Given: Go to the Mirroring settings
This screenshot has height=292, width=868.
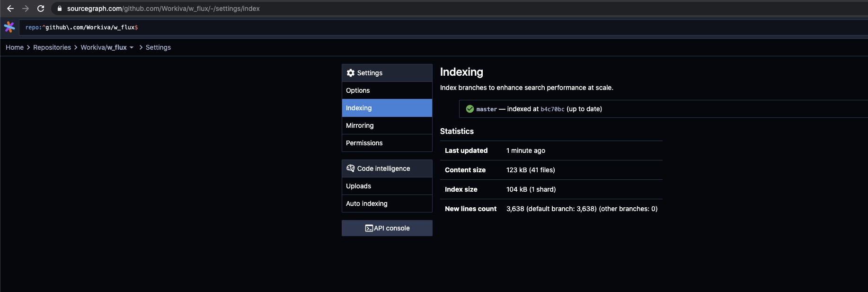Looking at the screenshot, I should (387, 125).
